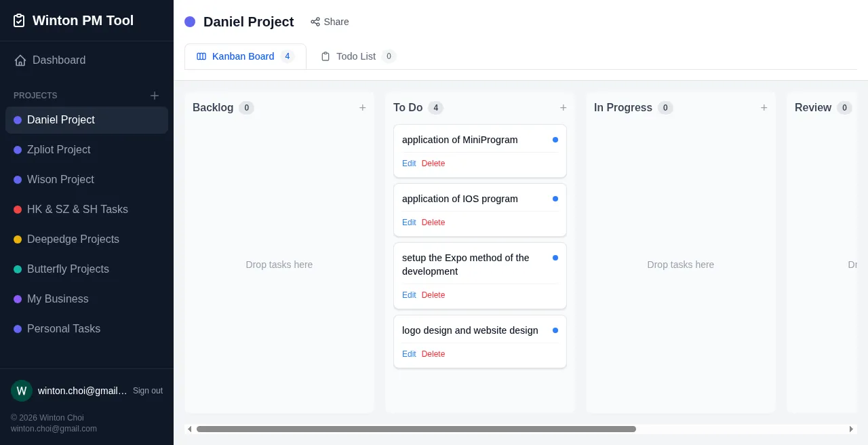The width and height of the screenshot is (868, 445).
Task: Click the priority dot on setup the Expo method card
Action: pyautogui.click(x=555, y=258)
